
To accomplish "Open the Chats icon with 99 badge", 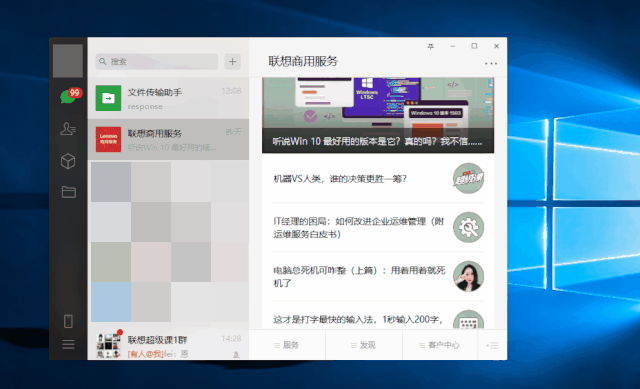I will pyautogui.click(x=68, y=96).
